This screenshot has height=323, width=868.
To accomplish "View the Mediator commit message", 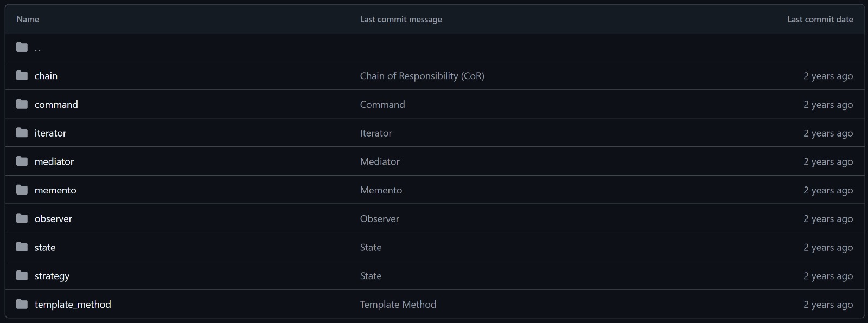I will (380, 161).
